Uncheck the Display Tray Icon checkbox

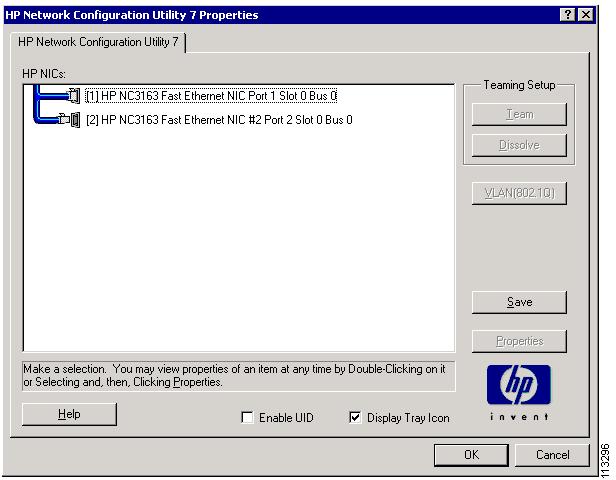(355, 417)
